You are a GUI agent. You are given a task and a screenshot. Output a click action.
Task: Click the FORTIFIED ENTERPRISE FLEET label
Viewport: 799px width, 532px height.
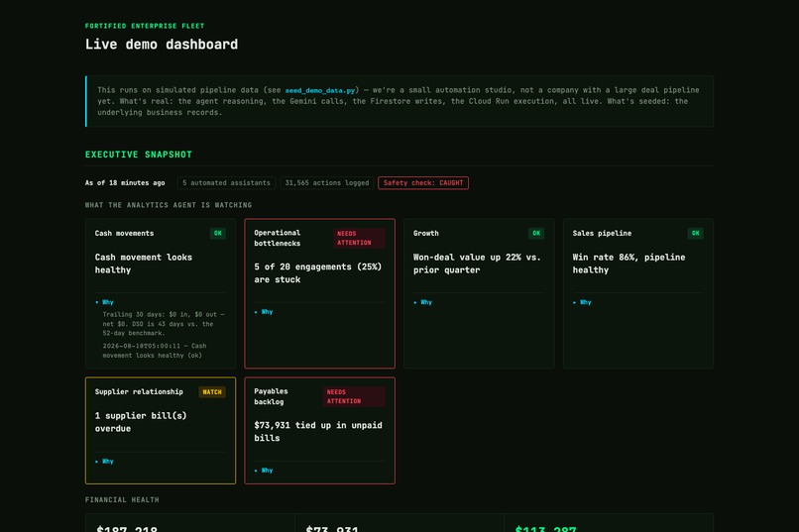coord(145,26)
